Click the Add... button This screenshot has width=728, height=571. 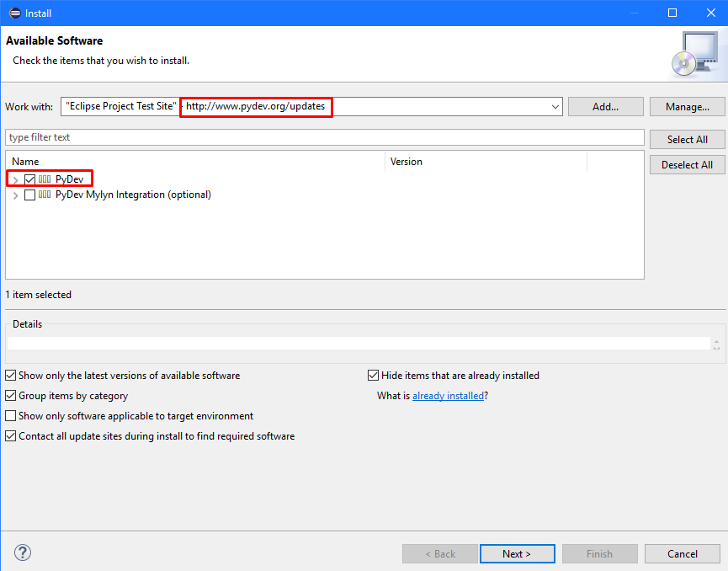(605, 107)
